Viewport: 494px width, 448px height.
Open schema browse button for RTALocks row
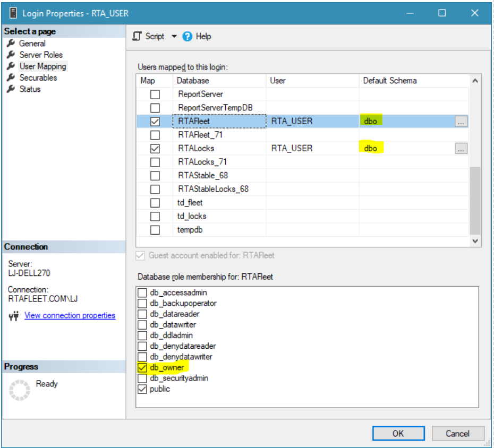[x=461, y=149]
